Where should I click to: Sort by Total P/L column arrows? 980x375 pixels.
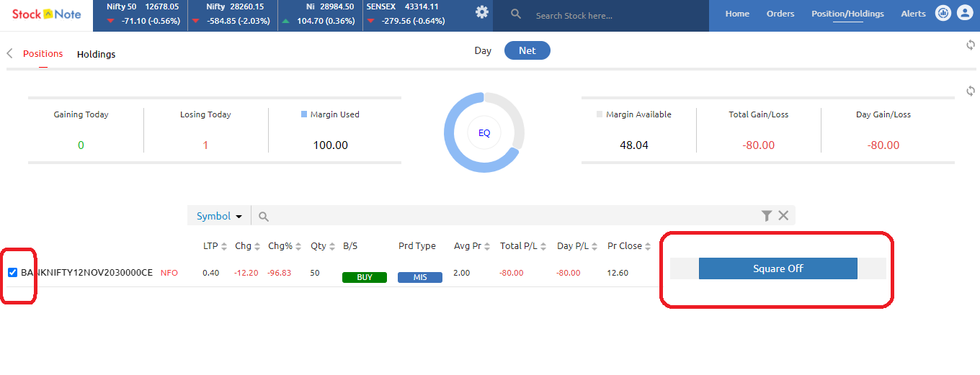click(x=544, y=246)
